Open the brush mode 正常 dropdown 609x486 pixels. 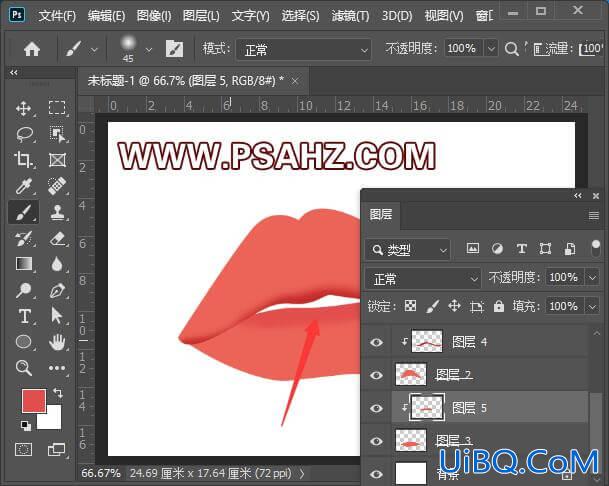(x=303, y=50)
